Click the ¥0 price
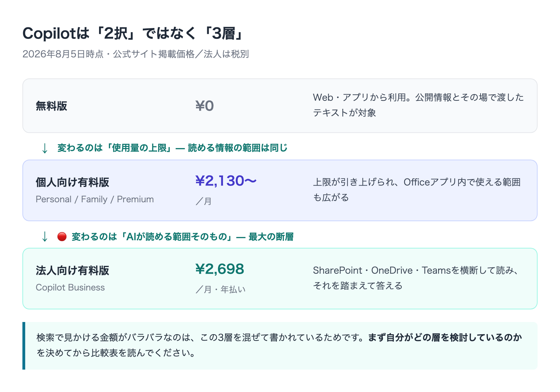The width and height of the screenshot is (560, 392). (x=204, y=106)
